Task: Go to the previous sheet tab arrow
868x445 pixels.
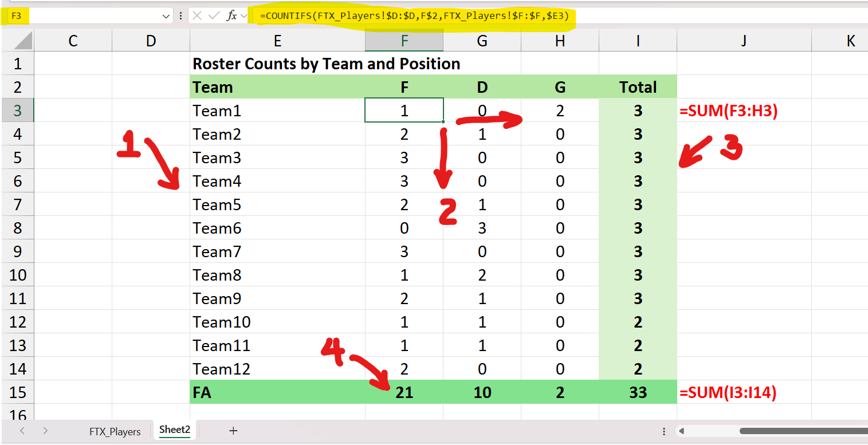Action: click(x=22, y=431)
